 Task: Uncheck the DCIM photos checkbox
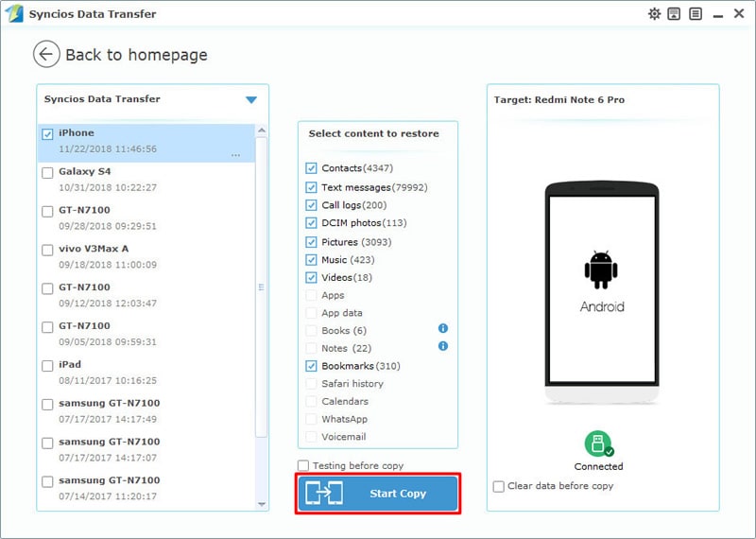coord(311,223)
